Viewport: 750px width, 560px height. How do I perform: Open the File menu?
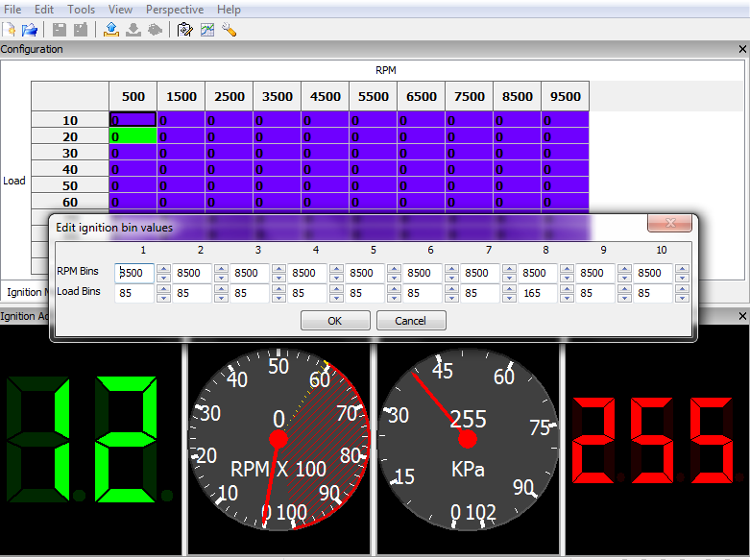click(12, 9)
